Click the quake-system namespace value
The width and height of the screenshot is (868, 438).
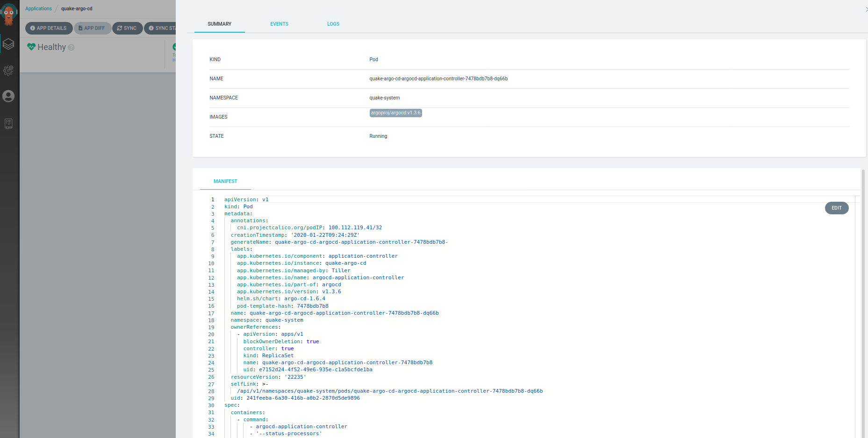point(385,98)
